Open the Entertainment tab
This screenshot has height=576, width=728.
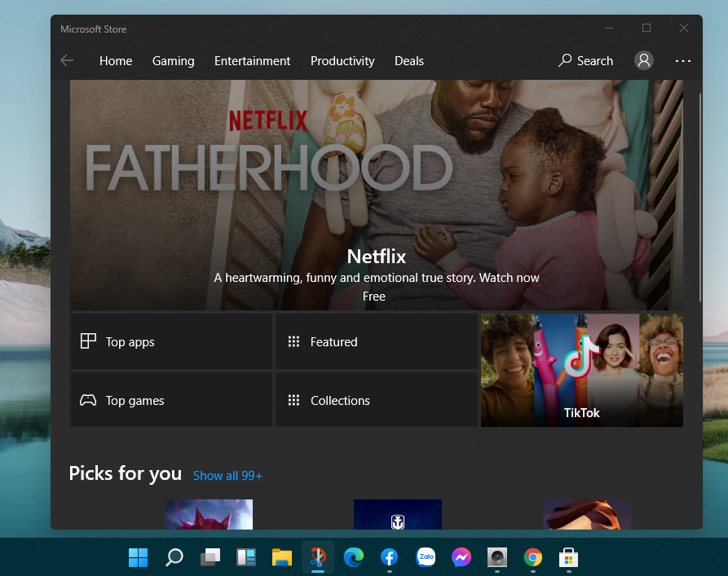coord(252,61)
